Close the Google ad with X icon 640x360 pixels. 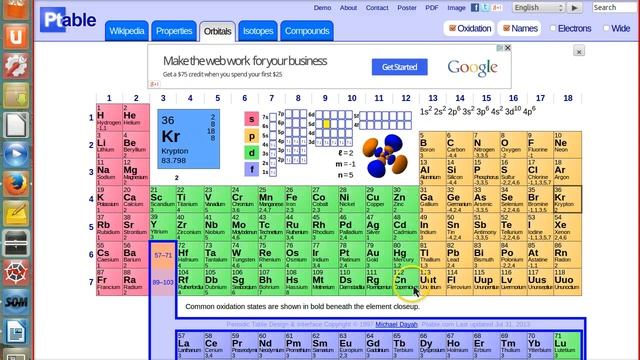[507, 48]
